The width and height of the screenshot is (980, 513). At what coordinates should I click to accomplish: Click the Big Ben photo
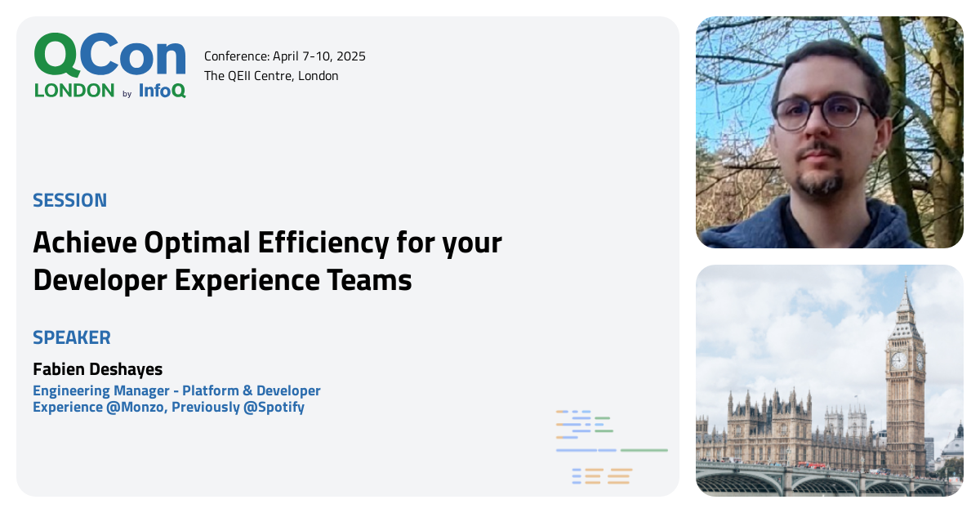click(829, 380)
